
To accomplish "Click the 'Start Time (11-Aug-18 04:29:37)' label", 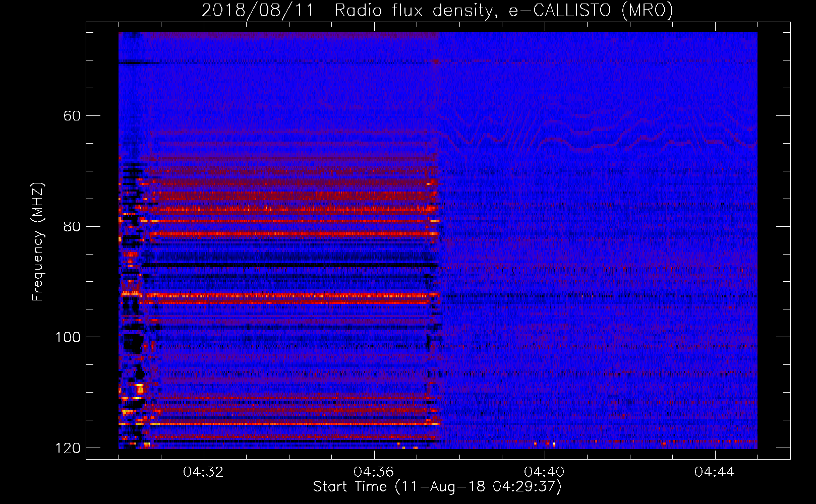I will point(437,487).
